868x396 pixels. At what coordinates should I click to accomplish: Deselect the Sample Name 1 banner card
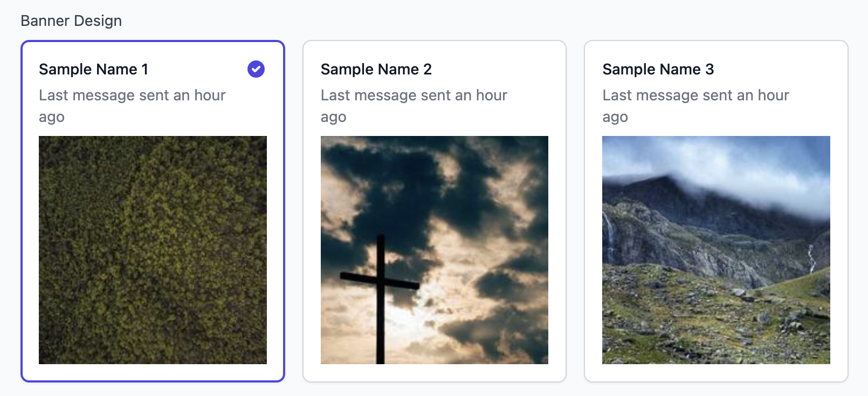(153, 210)
